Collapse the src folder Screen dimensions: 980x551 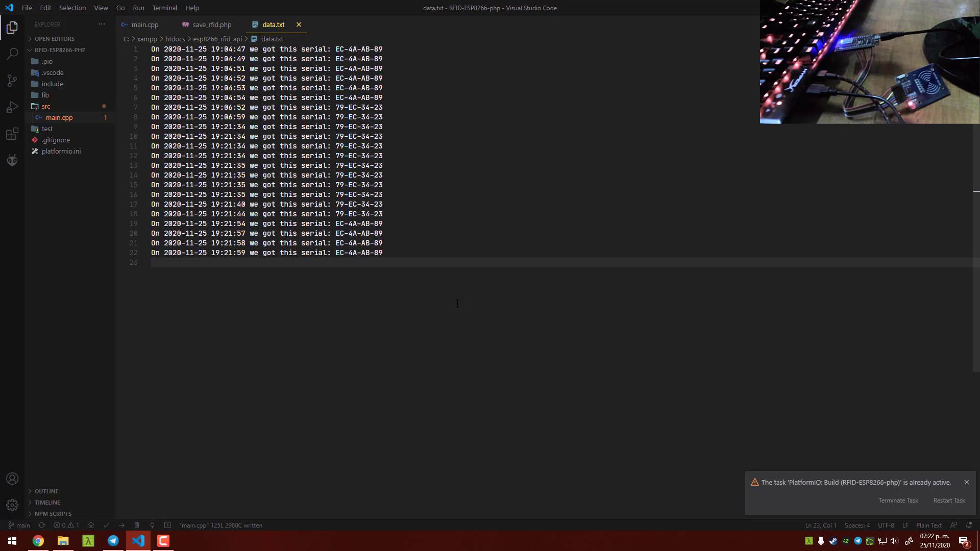tap(46, 106)
